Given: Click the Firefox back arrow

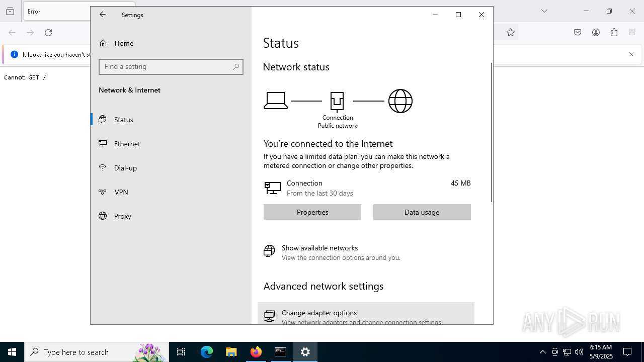Looking at the screenshot, I should [x=12, y=33].
